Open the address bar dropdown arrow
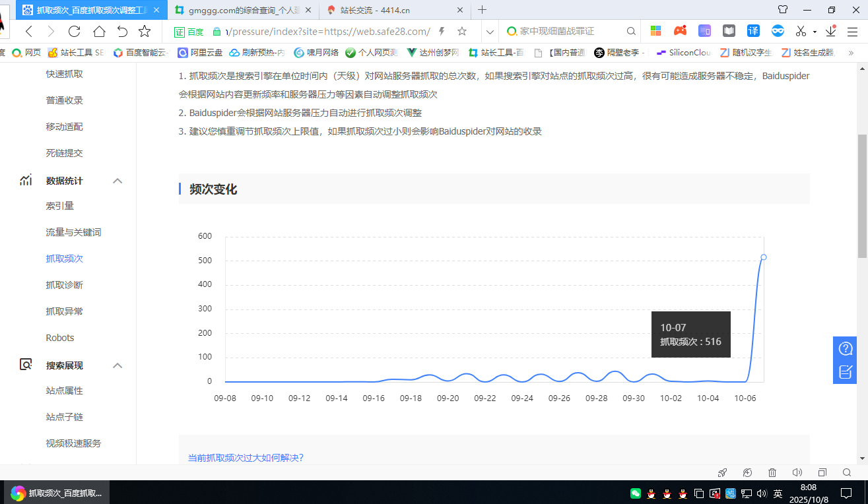Viewport: 868px width, 504px height. (x=489, y=32)
